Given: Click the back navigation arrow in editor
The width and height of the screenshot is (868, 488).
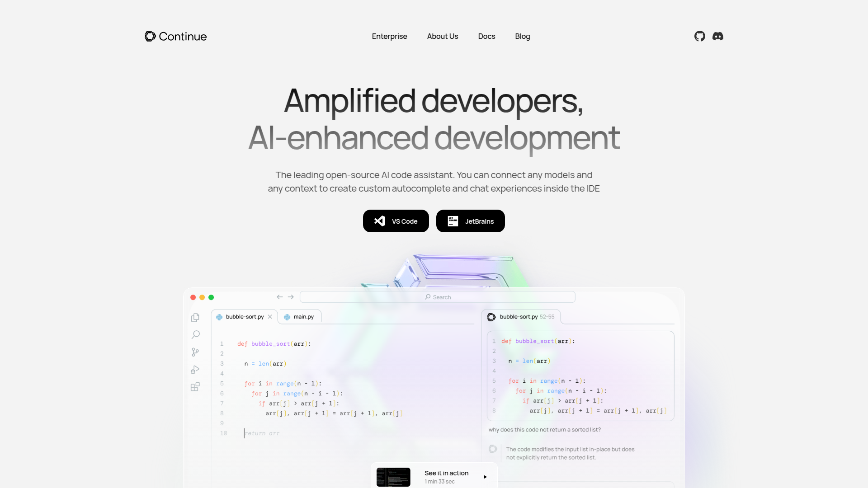Looking at the screenshot, I should tap(279, 297).
